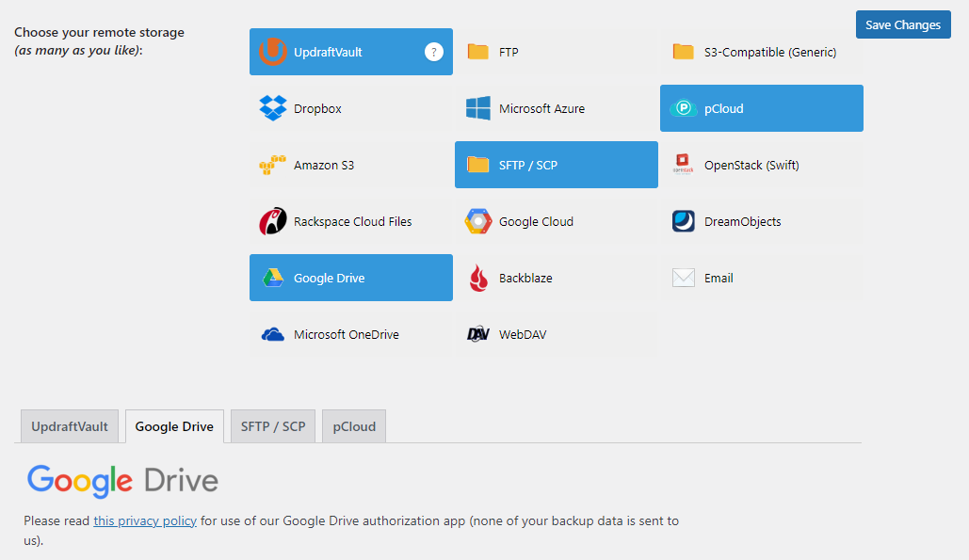Pick the Microsoft Azure Windows icon
969x560 pixels.
coord(477,108)
